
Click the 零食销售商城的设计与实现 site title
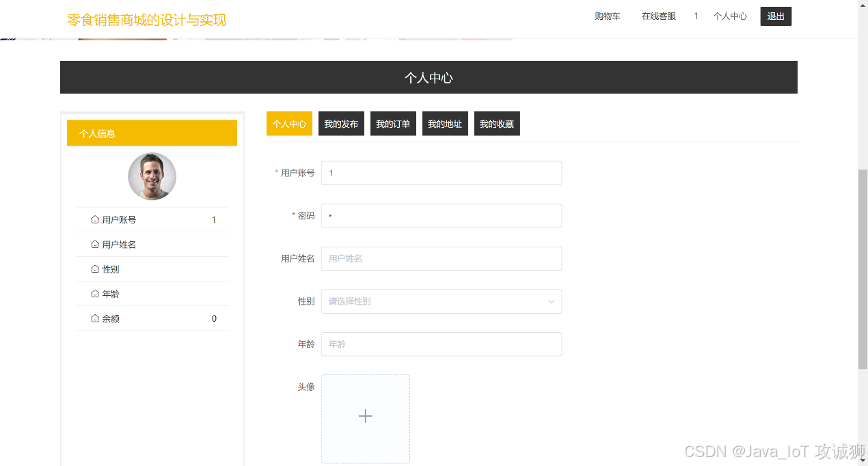pos(147,20)
